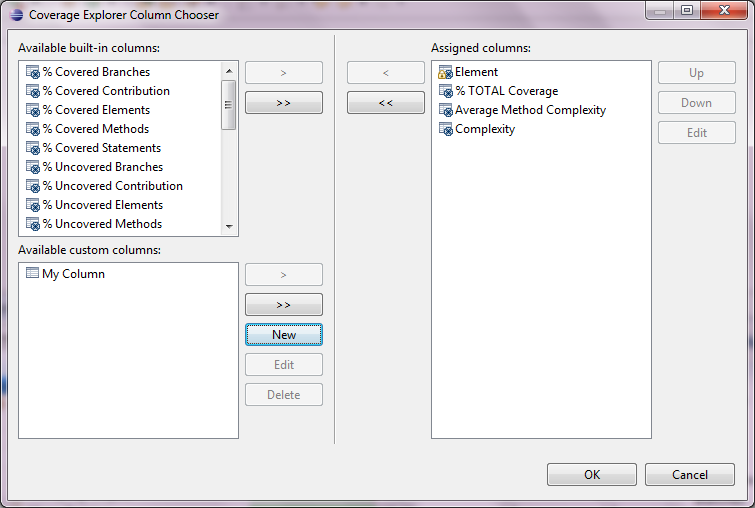Add all custom columns with >> button

[284, 304]
